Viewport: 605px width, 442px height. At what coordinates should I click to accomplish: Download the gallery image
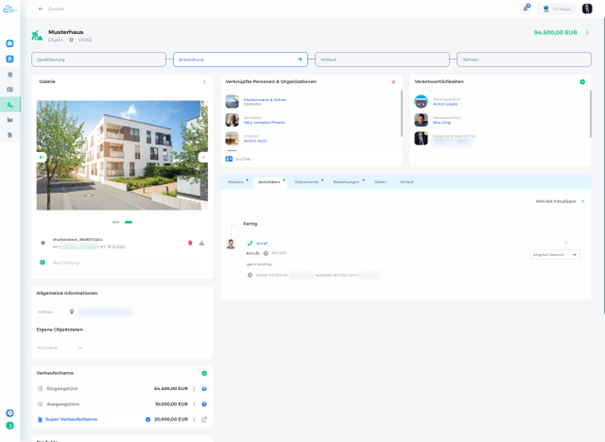tap(201, 243)
